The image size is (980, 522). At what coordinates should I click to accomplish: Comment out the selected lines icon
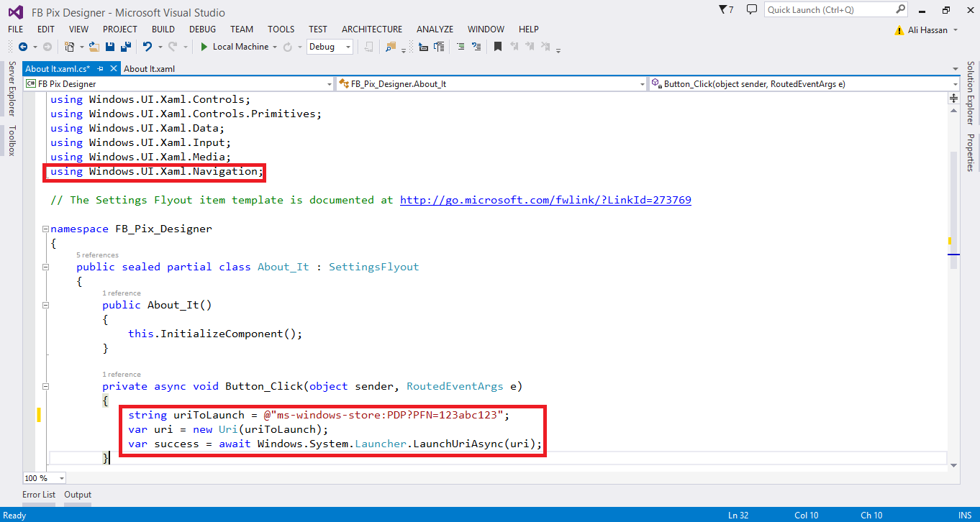click(460, 47)
